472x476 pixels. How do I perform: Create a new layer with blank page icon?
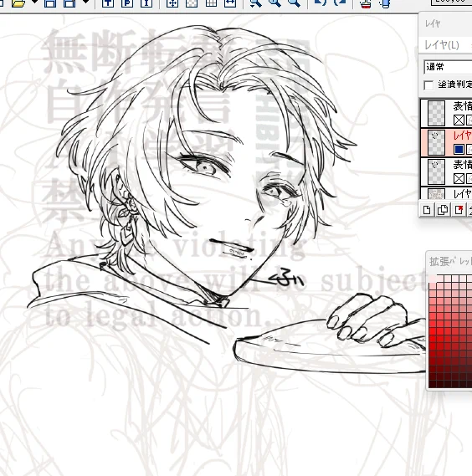[x=427, y=210]
